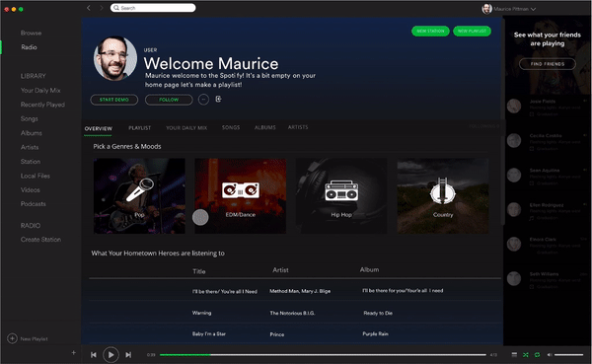Open Radio in the sidebar
Image resolution: width=592 pixels, height=364 pixels.
click(x=29, y=47)
